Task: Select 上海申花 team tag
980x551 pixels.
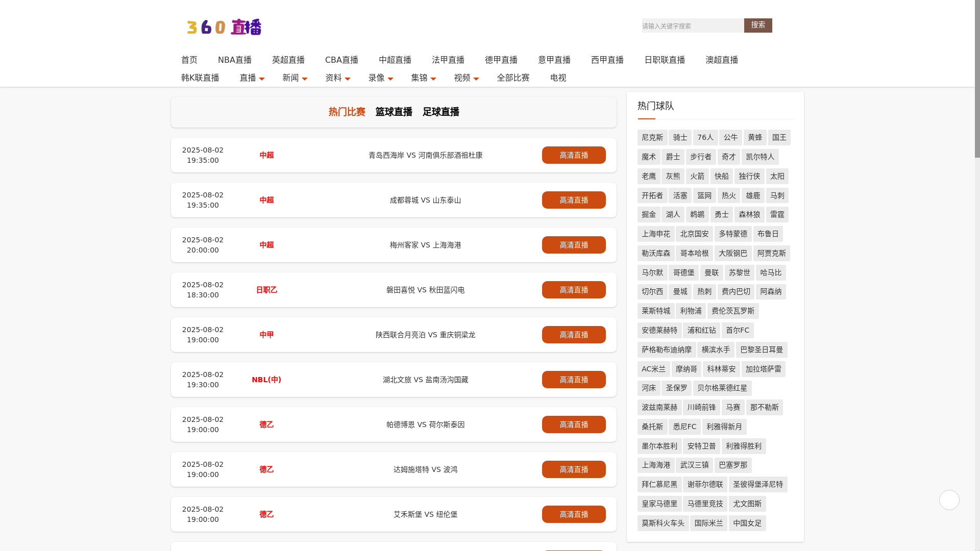Action: (x=656, y=234)
